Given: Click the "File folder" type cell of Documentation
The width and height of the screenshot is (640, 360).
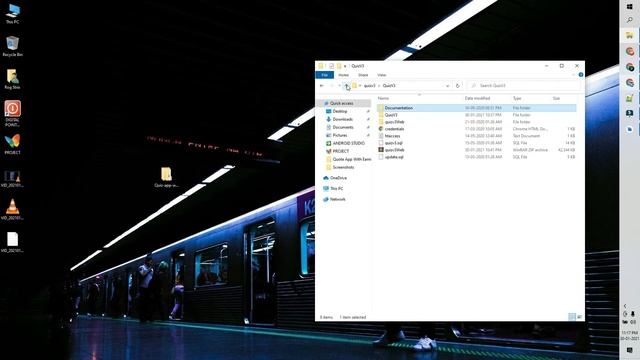Looking at the screenshot, I should 521,108.
